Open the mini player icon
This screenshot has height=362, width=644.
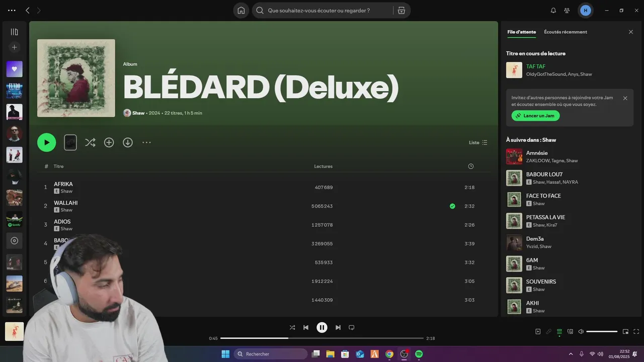(625, 331)
